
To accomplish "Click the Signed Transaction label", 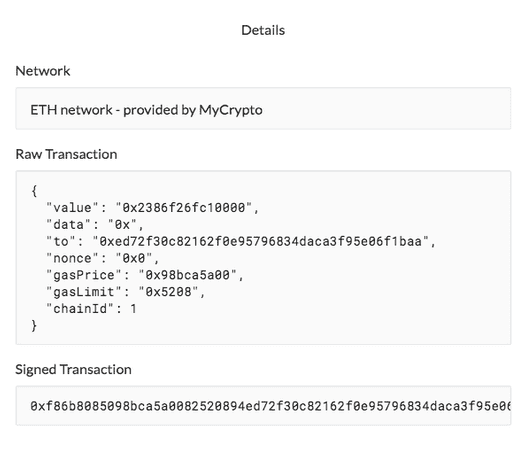I will point(73,369).
